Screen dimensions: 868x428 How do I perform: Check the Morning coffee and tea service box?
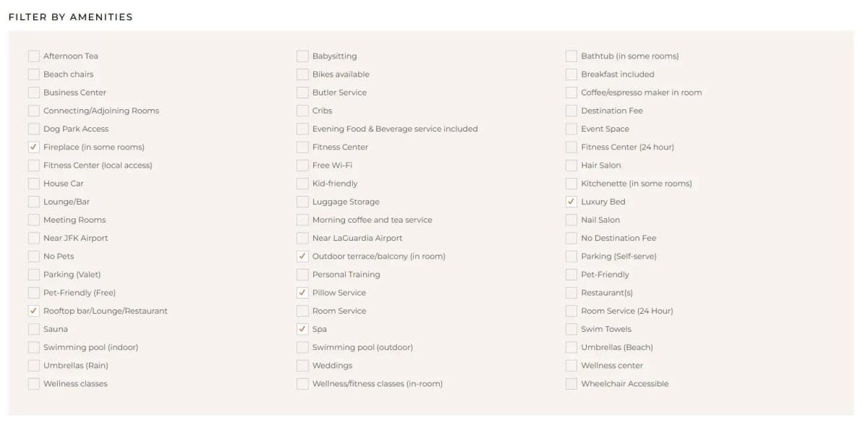coord(302,220)
